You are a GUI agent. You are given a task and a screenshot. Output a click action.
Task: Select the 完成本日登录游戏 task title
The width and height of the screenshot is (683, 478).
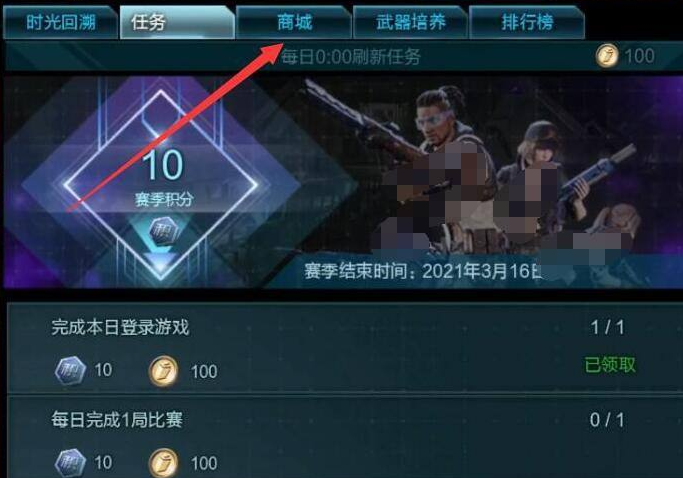(x=120, y=327)
